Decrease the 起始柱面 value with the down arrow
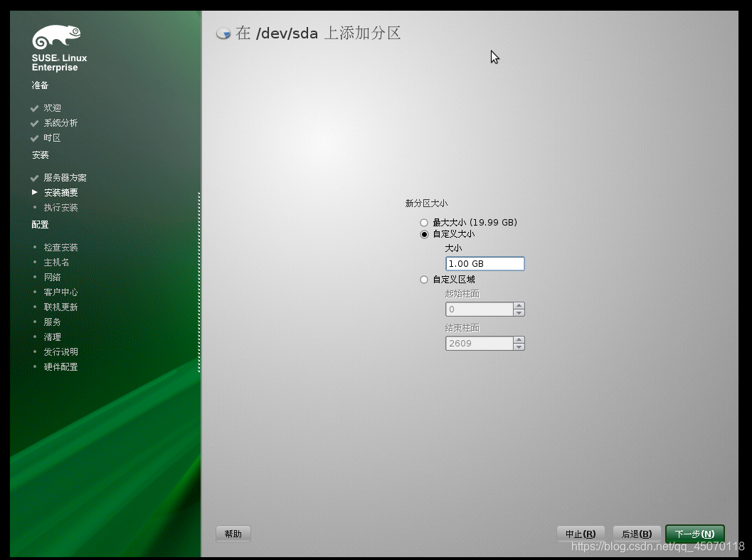Image resolution: width=752 pixels, height=560 pixels. click(x=519, y=313)
